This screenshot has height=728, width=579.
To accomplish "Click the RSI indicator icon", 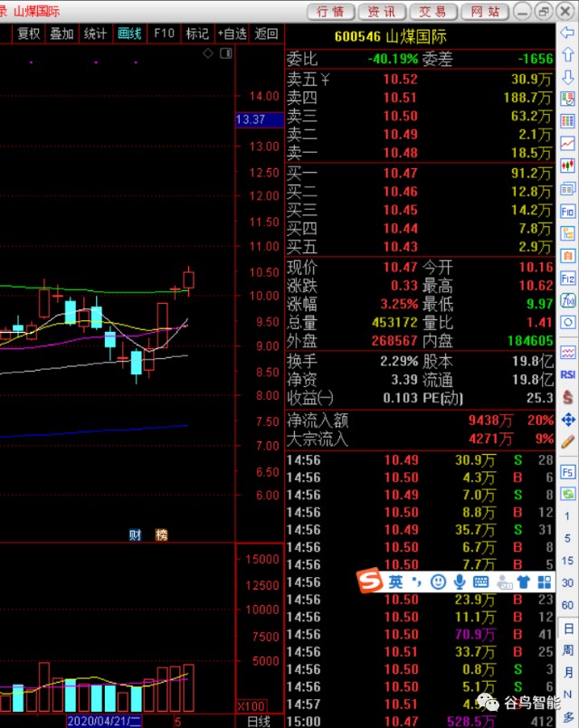I will [567, 374].
